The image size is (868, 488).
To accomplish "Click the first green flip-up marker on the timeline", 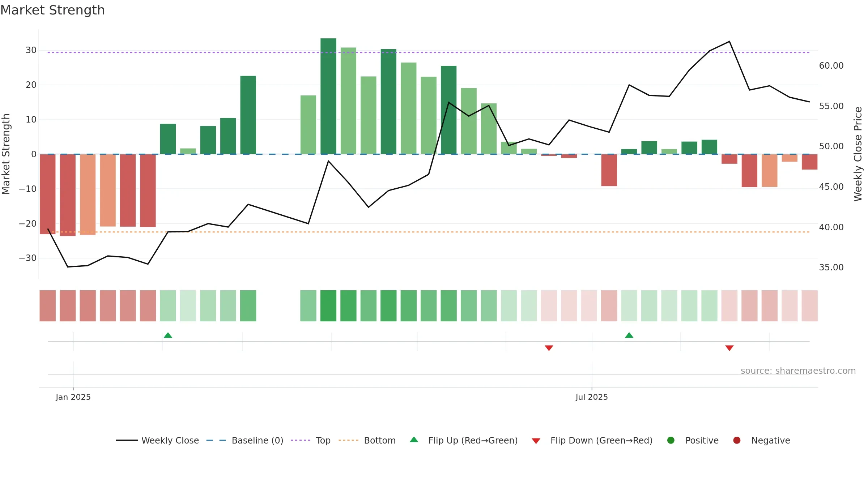I will pyautogui.click(x=168, y=335).
